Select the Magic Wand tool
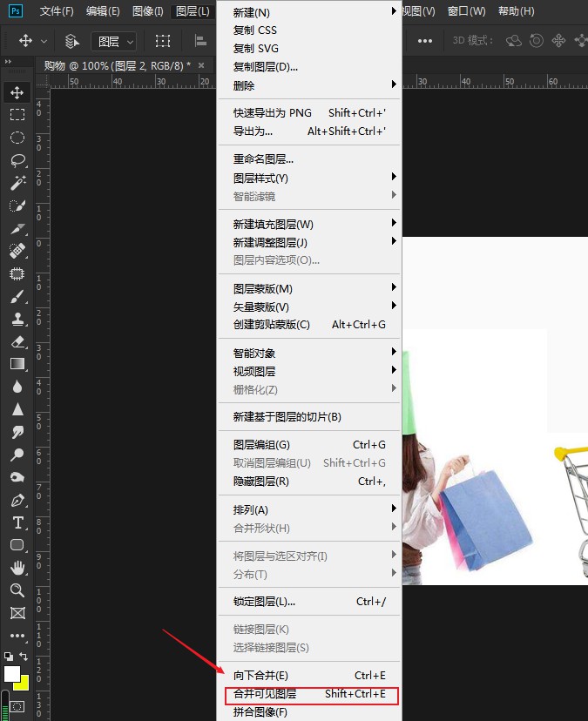588x721 pixels. click(x=17, y=183)
